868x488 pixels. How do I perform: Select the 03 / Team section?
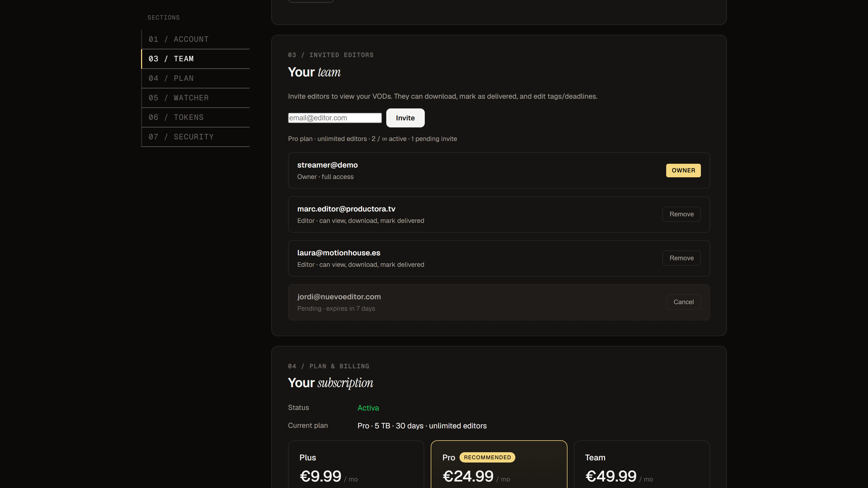(x=195, y=59)
